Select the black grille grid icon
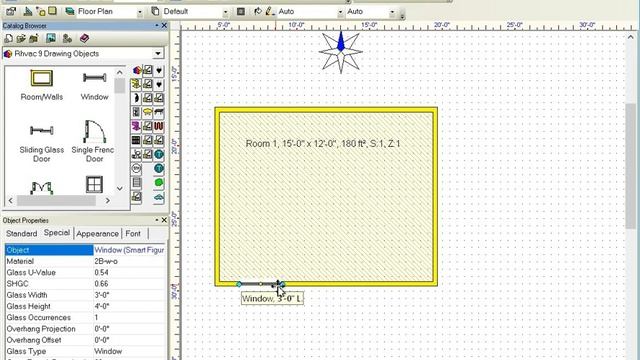Screen dimensions: 640x360 tap(136, 140)
